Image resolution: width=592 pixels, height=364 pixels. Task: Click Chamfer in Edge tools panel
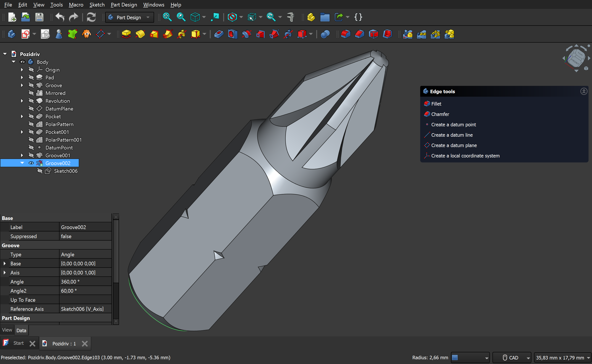[x=440, y=114]
